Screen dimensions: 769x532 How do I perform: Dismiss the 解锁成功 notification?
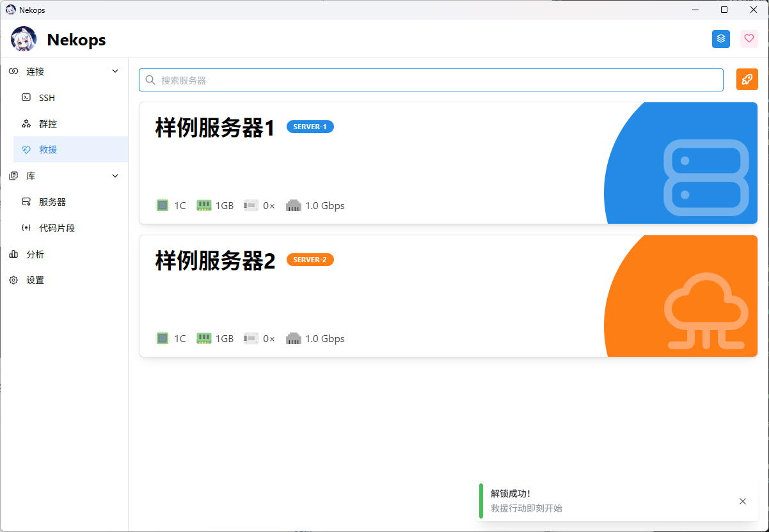pyautogui.click(x=742, y=501)
